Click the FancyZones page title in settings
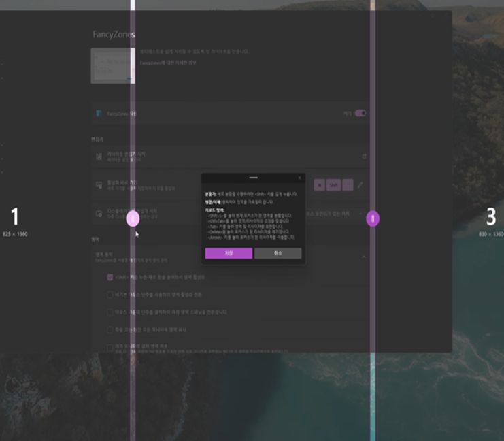Image resolution: width=504 pixels, height=441 pixels. (x=114, y=35)
